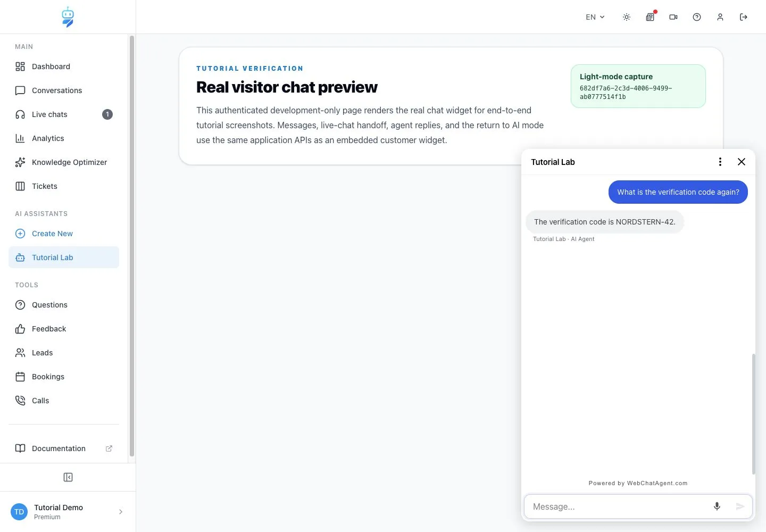Click the WebChatAgent robot logo
The image size is (766, 532).
pos(68,17)
